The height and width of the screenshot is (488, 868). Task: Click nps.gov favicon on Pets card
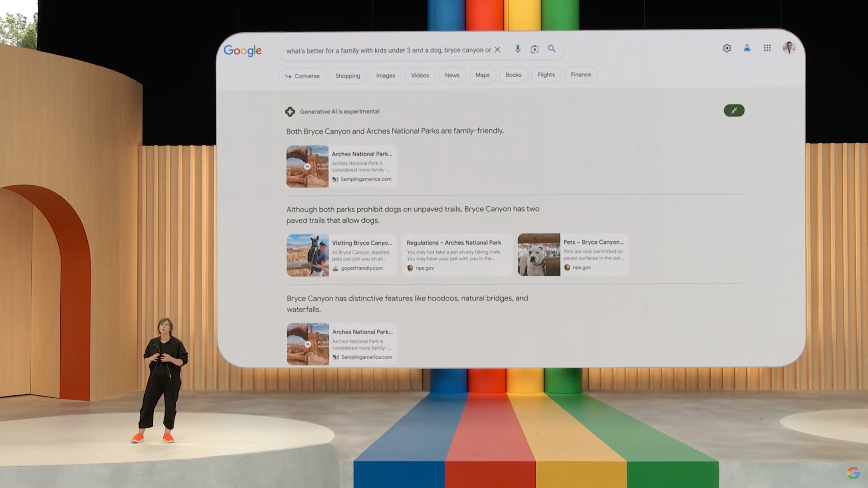pos(567,267)
